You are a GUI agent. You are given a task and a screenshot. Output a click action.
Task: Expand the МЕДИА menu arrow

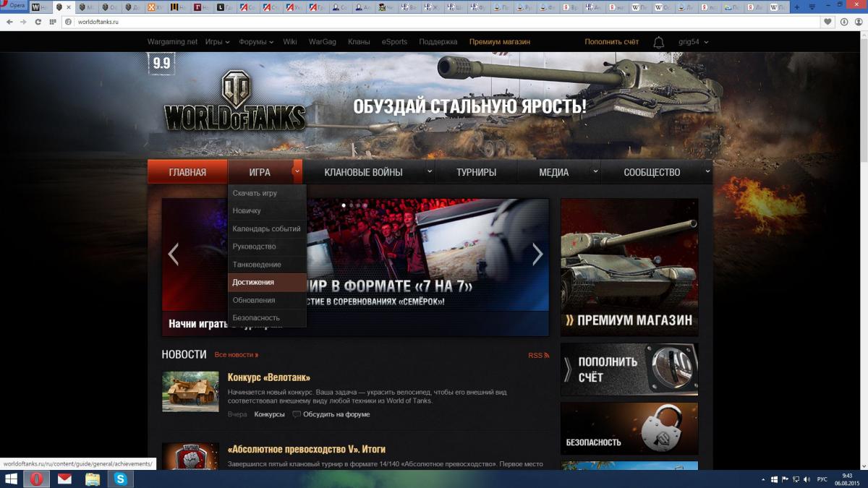[595, 172]
